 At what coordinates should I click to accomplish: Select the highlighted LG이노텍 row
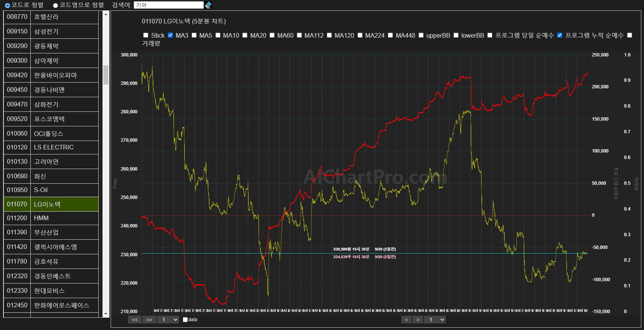point(51,204)
